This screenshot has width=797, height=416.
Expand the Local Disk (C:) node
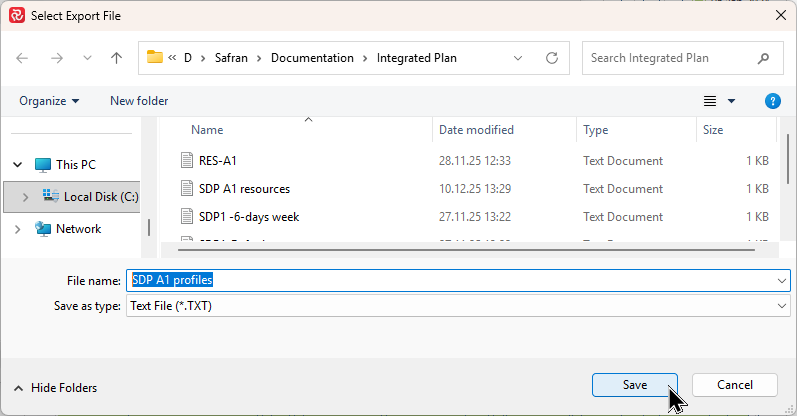coord(25,197)
